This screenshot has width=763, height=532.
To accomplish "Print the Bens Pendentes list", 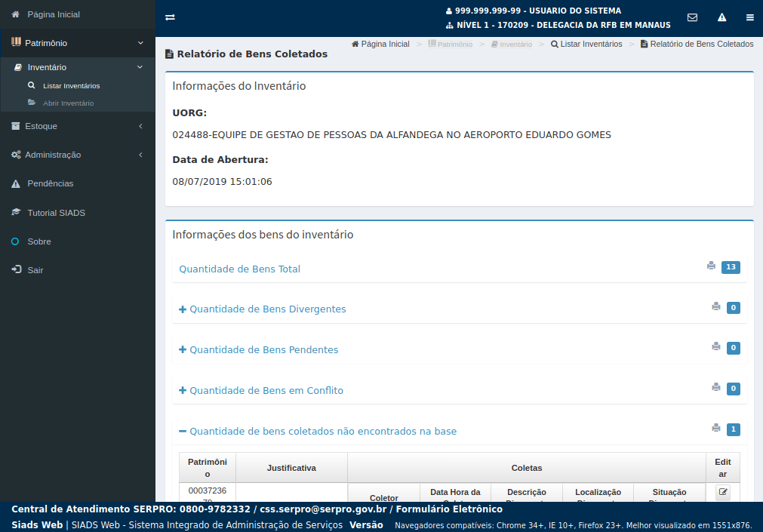I will pyautogui.click(x=715, y=346).
